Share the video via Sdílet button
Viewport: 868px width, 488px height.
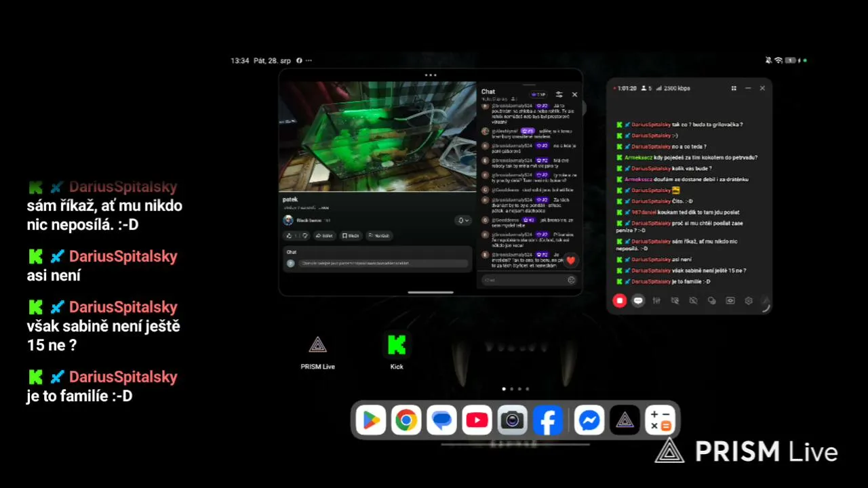point(324,236)
